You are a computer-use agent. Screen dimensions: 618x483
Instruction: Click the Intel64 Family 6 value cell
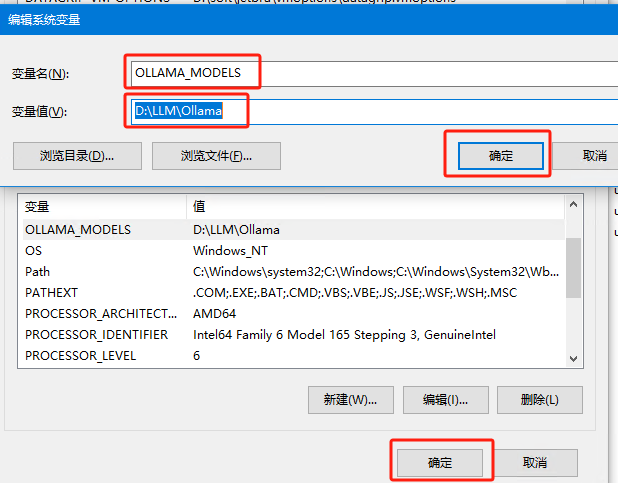click(344, 335)
